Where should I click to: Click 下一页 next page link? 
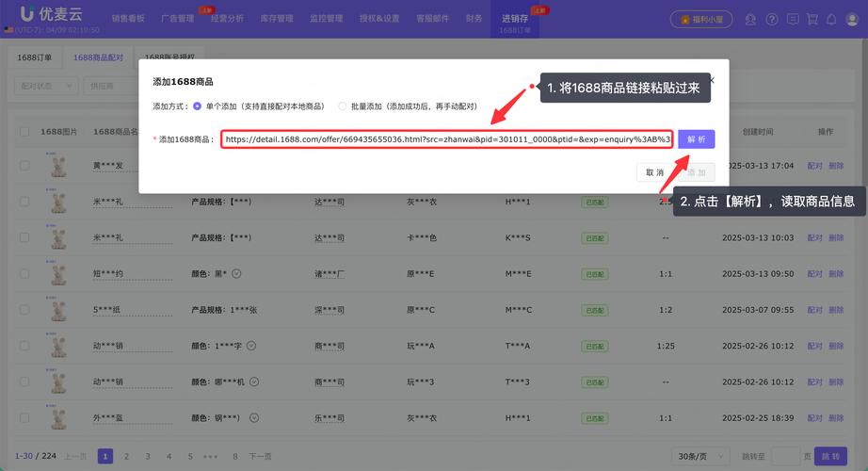click(260, 456)
